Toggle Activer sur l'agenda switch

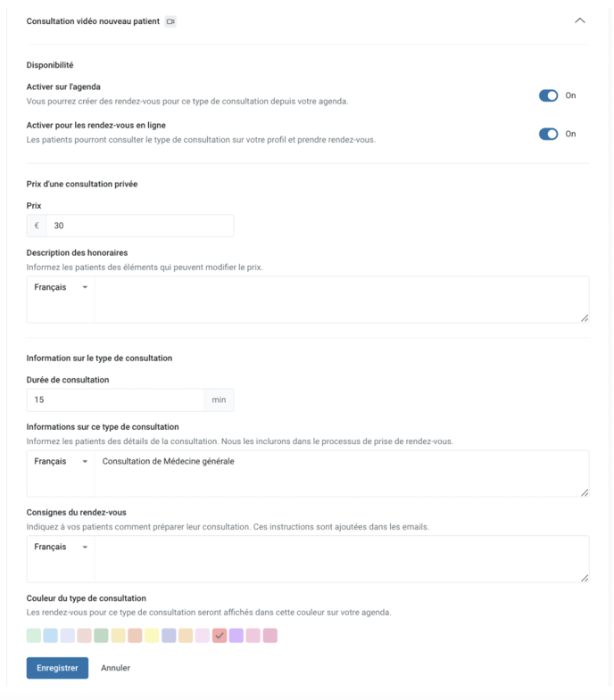click(548, 95)
